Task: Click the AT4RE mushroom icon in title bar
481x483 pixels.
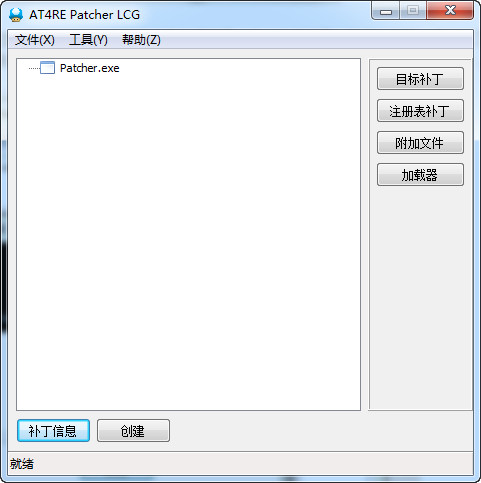Action: (16, 15)
